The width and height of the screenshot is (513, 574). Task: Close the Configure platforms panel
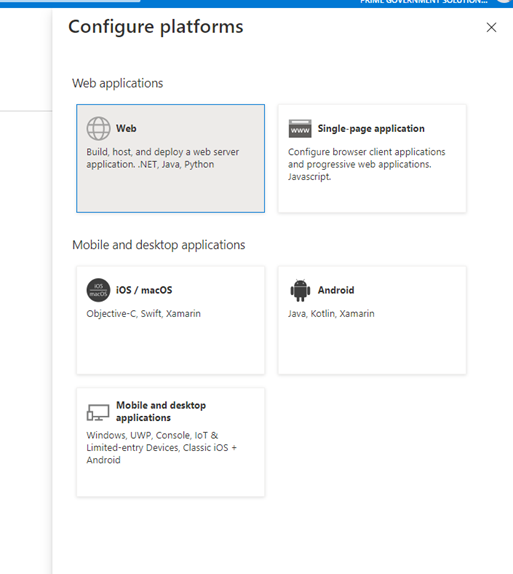click(x=491, y=27)
